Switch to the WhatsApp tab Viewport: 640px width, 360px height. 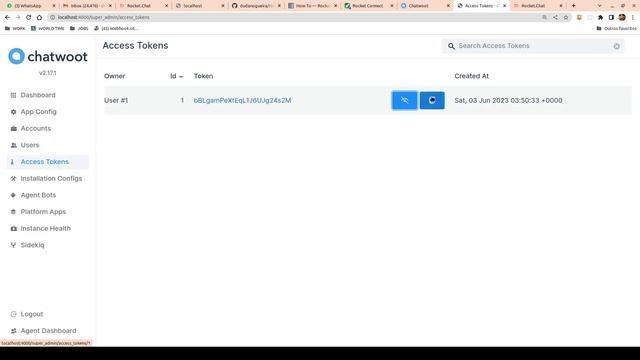click(29, 6)
